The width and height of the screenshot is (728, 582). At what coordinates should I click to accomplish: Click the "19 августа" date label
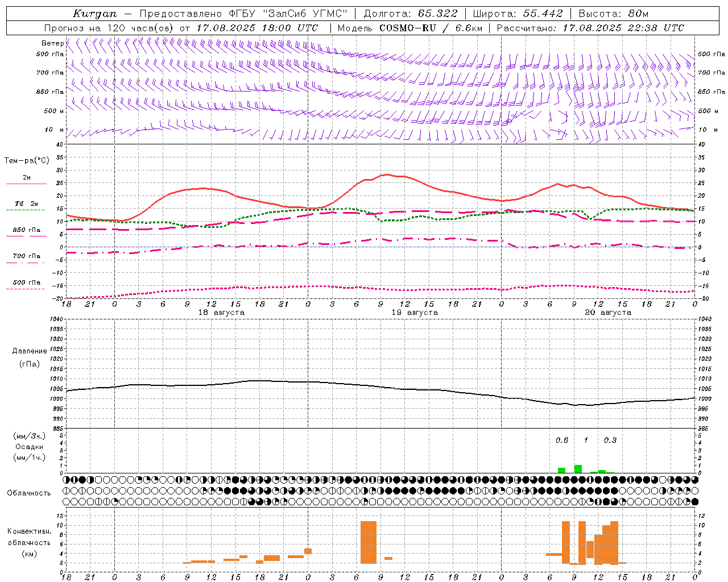[415, 313]
